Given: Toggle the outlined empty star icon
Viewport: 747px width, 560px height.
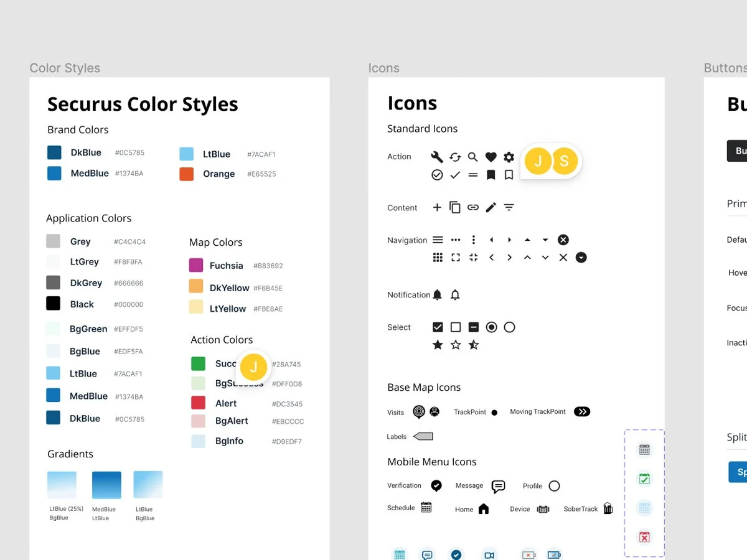Looking at the screenshot, I should tap(456, 344).
